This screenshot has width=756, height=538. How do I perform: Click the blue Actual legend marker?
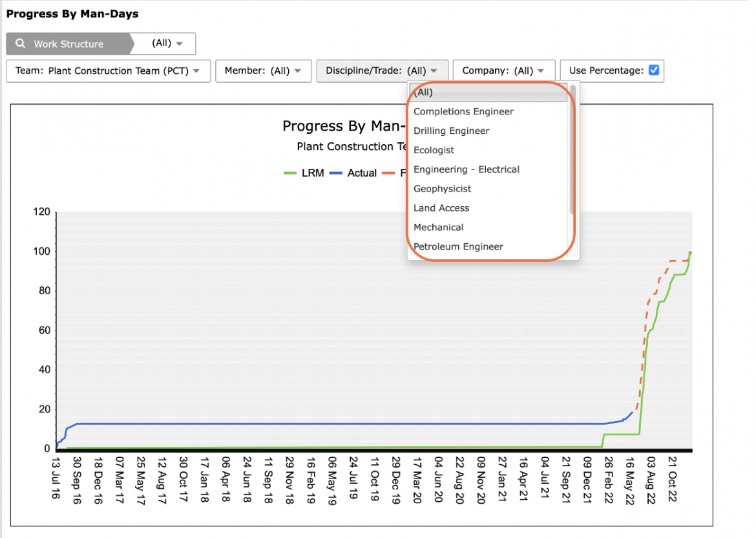(335, 173)
